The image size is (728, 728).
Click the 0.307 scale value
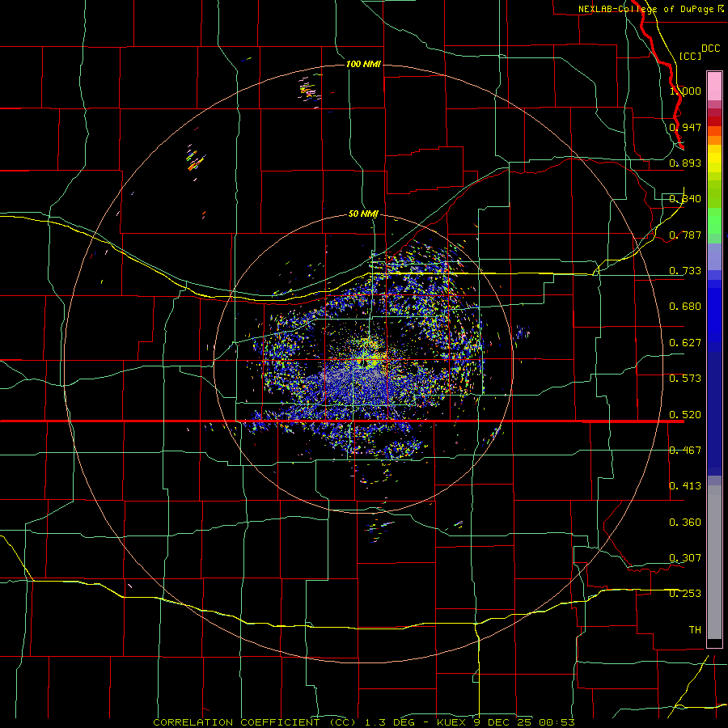[x=685, y=558]
